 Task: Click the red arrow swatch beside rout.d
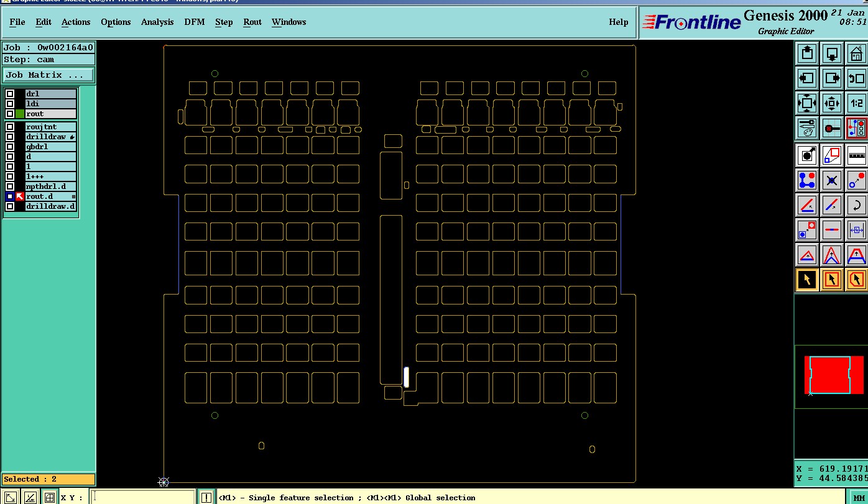point(20,196)
